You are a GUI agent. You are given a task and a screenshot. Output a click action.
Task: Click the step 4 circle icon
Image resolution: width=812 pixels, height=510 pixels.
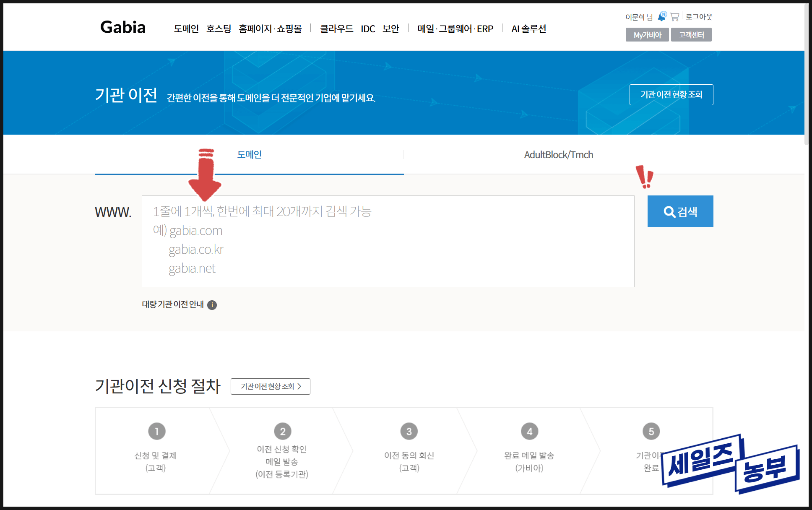coord(529,431)
